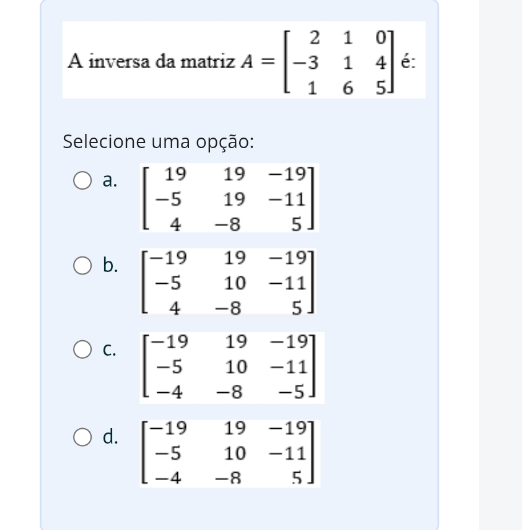Click the -4 entry in option c's matrix
This screenshot has width=522, height=530.
click(169, 392)
